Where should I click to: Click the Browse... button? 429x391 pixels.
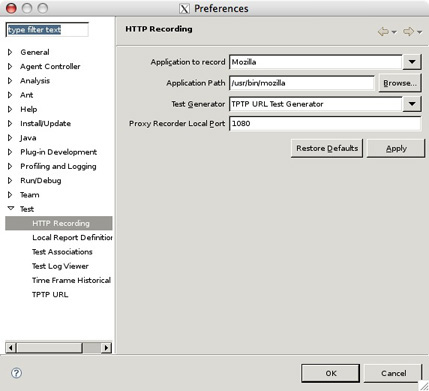400,83
